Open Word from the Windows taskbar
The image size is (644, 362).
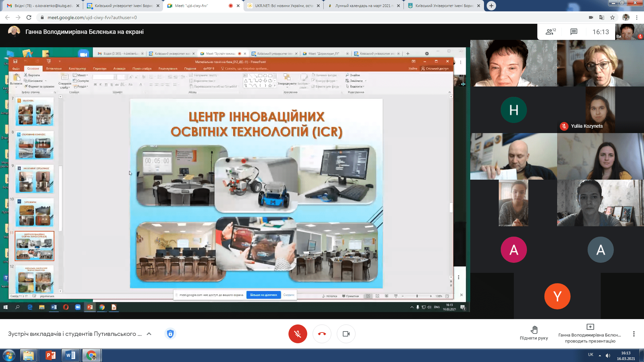pos(71,355)
